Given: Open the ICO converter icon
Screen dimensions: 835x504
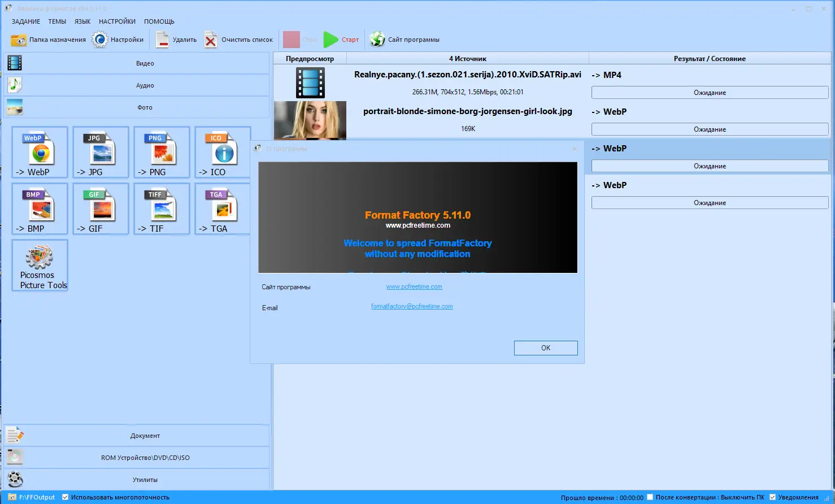Looking at the screenshot, I should click(x=223, y=152).
